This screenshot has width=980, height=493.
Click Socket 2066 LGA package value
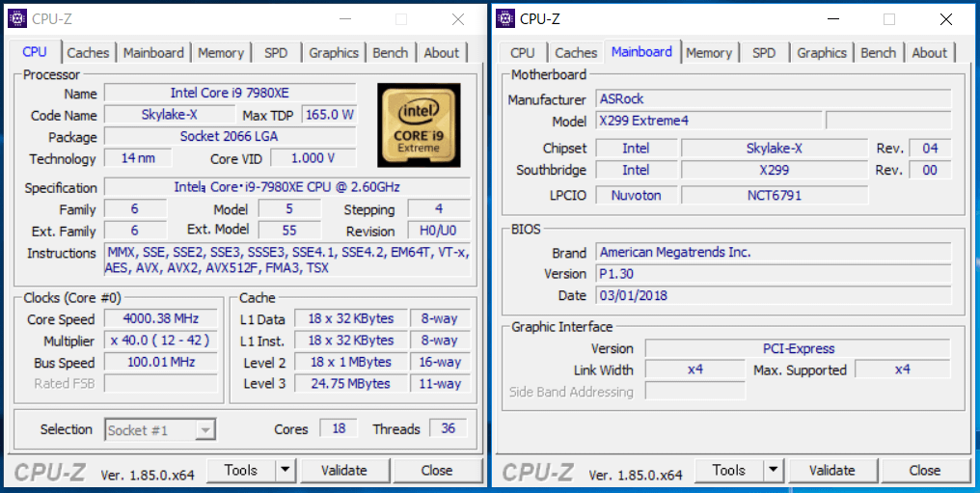[230, 136]
